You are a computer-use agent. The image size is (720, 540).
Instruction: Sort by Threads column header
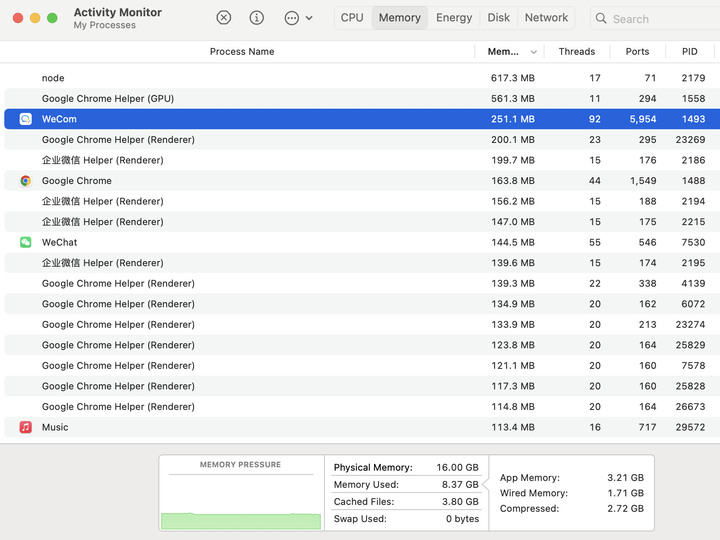click(x=577, y=51)
